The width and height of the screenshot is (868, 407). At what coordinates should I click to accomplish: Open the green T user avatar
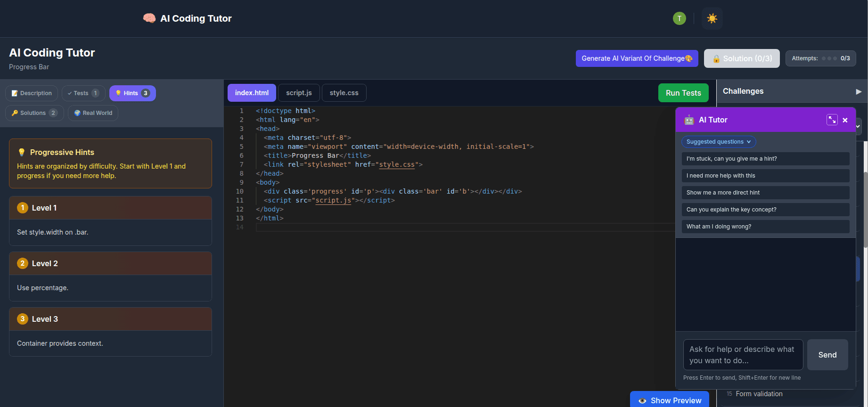pos(679,18)
